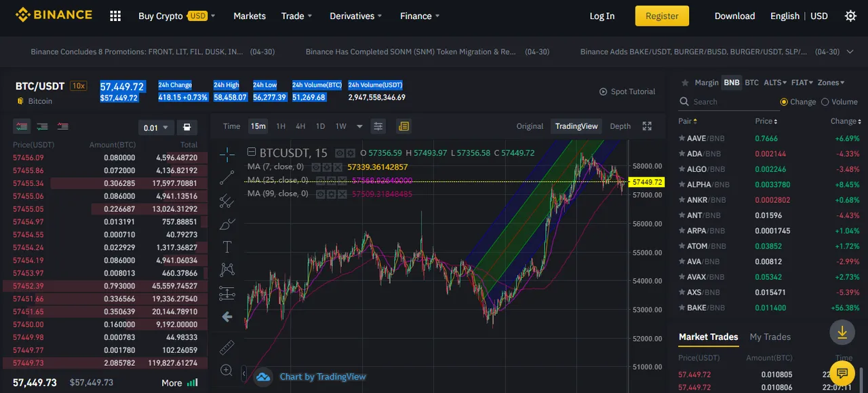
Task: Switch to the 1H interval
Action: (x=281, y=126)
